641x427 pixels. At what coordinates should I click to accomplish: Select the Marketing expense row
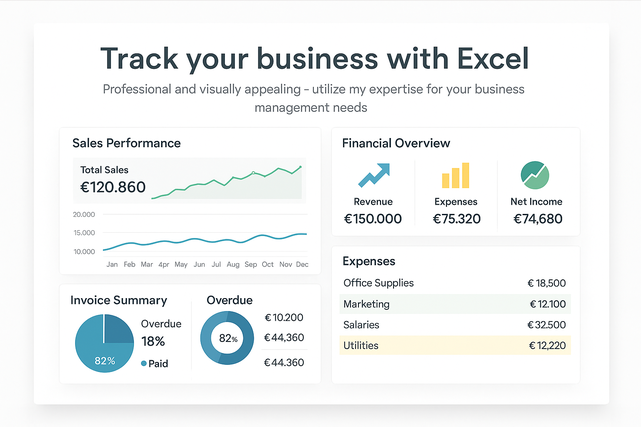tap(455, 304)
